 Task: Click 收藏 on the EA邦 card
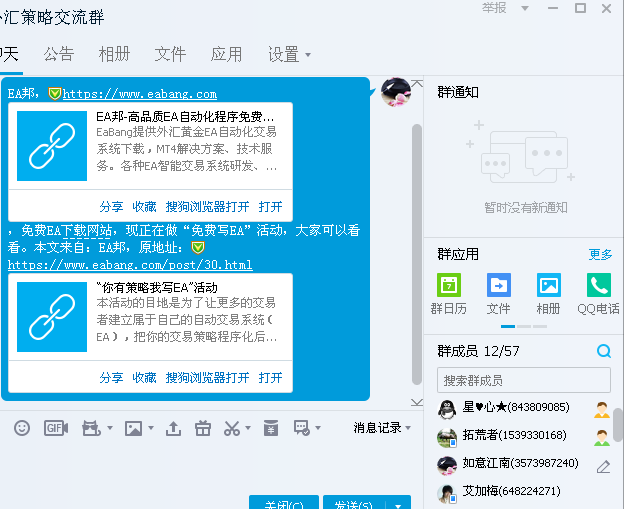[x=145, y=207]
